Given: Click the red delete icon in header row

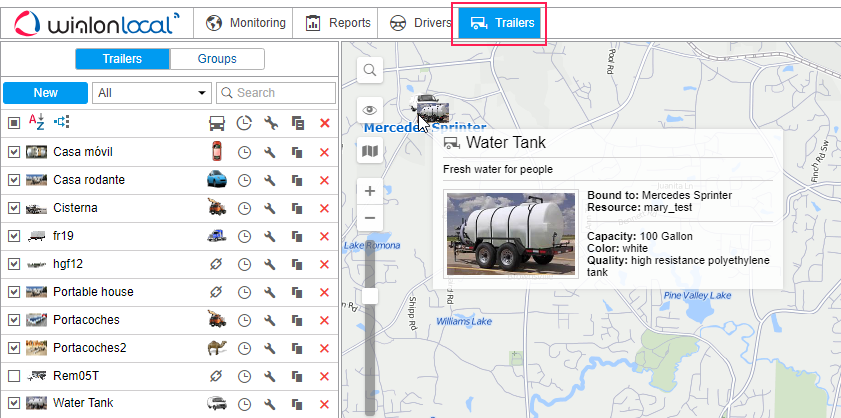Looking at the screenshot, I should [324, 123].
